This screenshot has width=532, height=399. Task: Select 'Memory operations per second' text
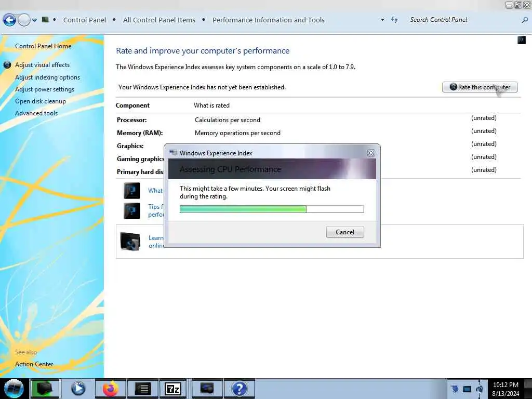(237, 133)
